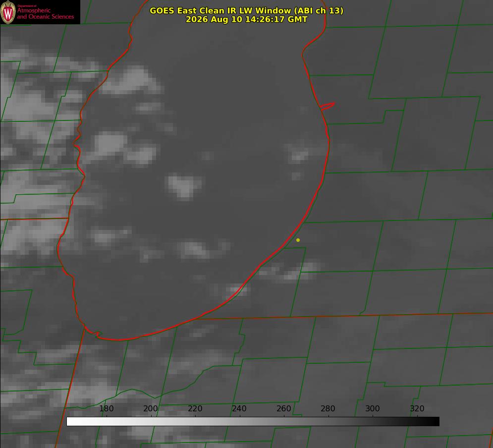Click the 260 colorbar tick label

[283, 408]
